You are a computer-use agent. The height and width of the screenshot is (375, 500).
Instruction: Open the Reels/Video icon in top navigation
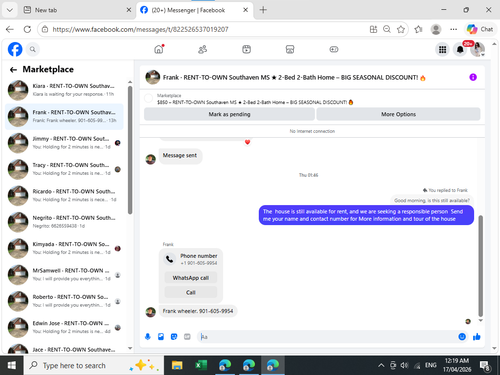click(x=246, y=49)
